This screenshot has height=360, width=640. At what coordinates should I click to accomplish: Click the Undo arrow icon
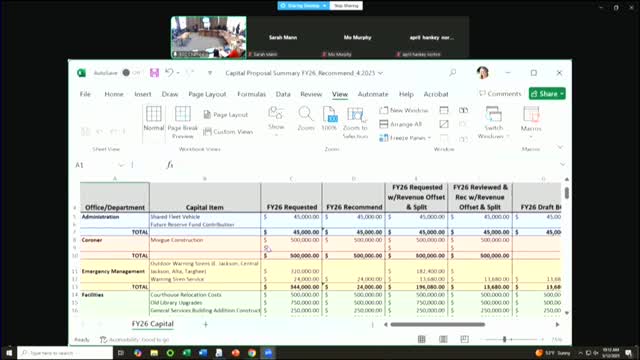click(x=169, y=73)
